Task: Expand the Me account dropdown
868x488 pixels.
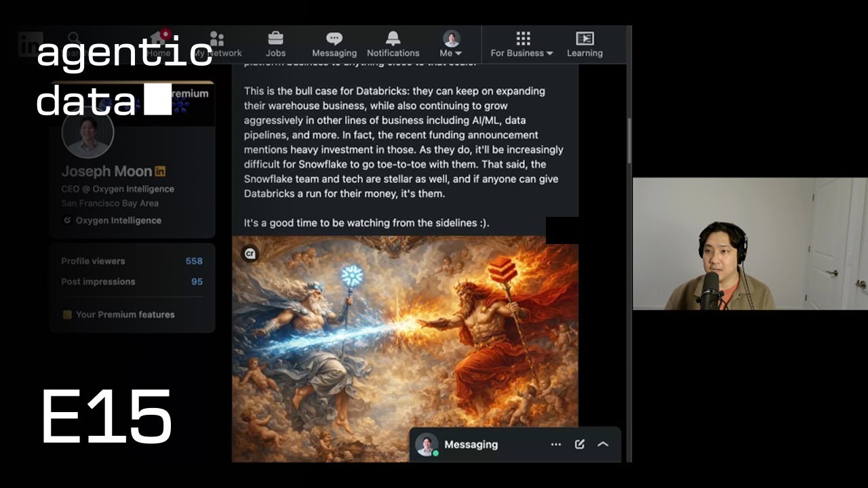Action: [451, 45]
